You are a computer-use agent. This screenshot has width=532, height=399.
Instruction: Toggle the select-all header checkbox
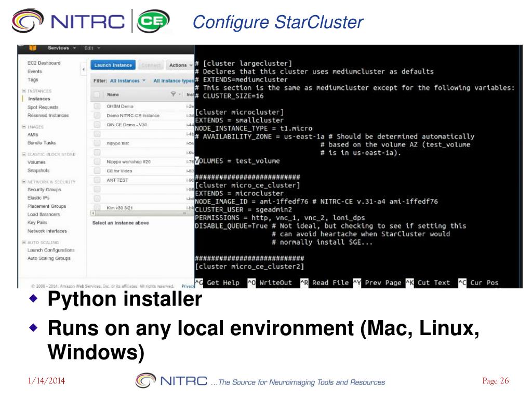97,95
